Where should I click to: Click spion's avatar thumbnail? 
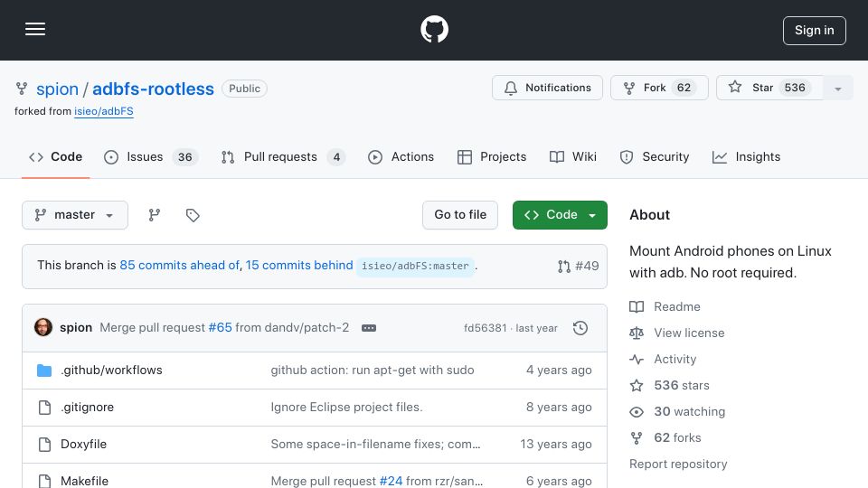43,327
